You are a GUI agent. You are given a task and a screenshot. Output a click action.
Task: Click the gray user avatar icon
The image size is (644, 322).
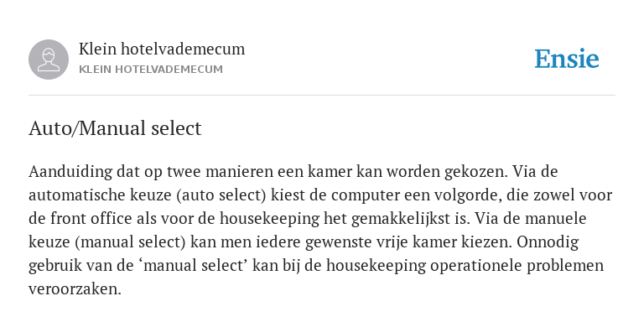(x=49, y=60)
